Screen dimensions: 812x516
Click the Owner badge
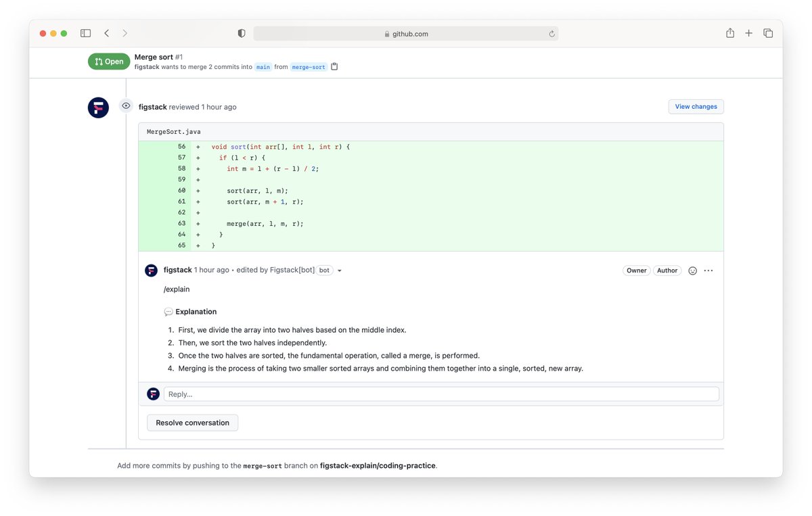[x=637, y=271]
